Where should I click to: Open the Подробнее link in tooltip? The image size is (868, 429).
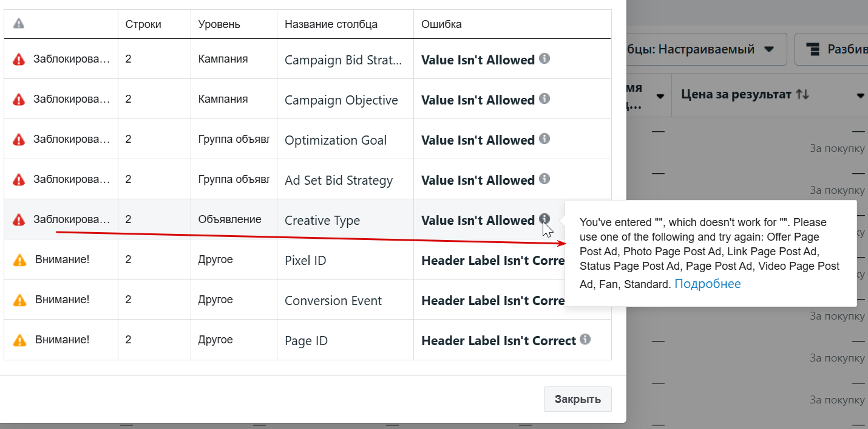click(708, 284)
